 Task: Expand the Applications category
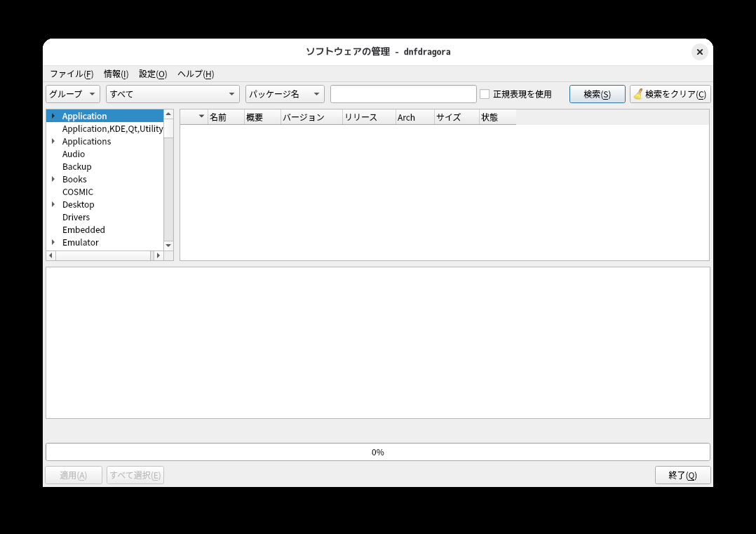tap(54, 141)
